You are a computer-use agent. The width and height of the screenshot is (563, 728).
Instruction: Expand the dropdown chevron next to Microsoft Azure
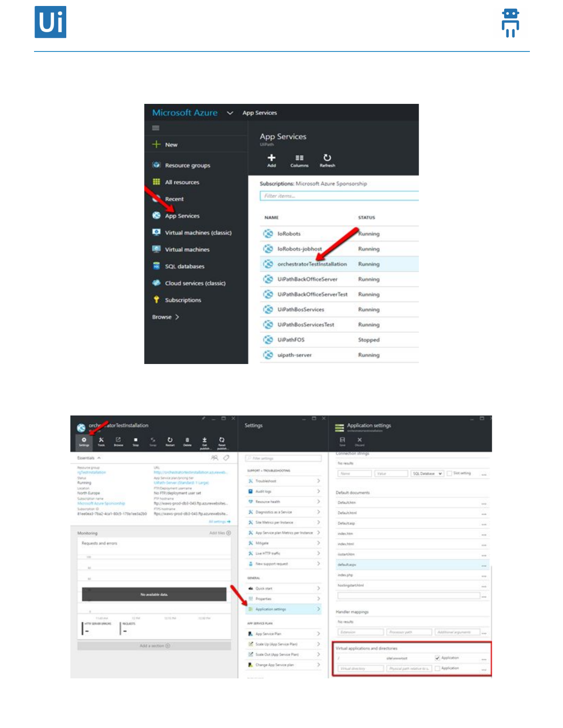230,113
